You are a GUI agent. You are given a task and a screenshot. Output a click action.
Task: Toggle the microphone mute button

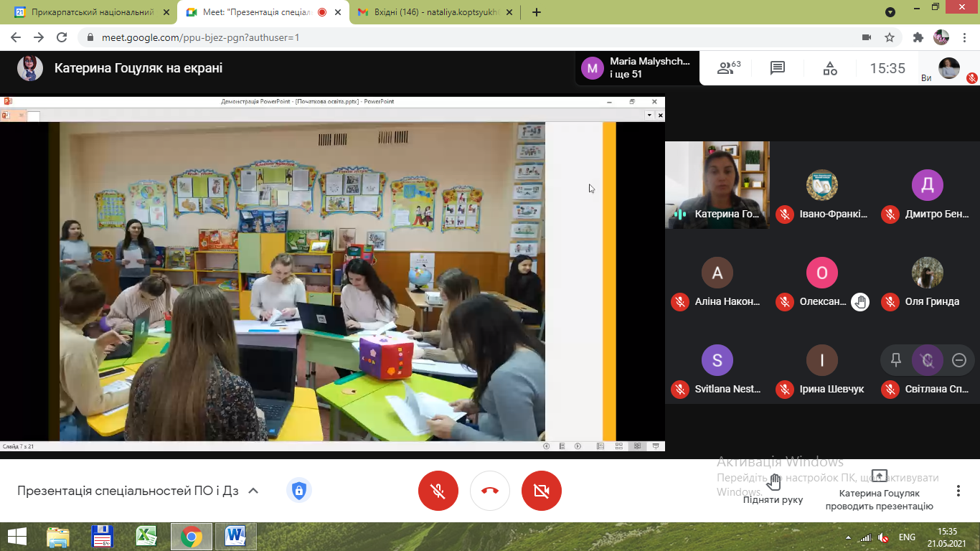click(438, 491)
